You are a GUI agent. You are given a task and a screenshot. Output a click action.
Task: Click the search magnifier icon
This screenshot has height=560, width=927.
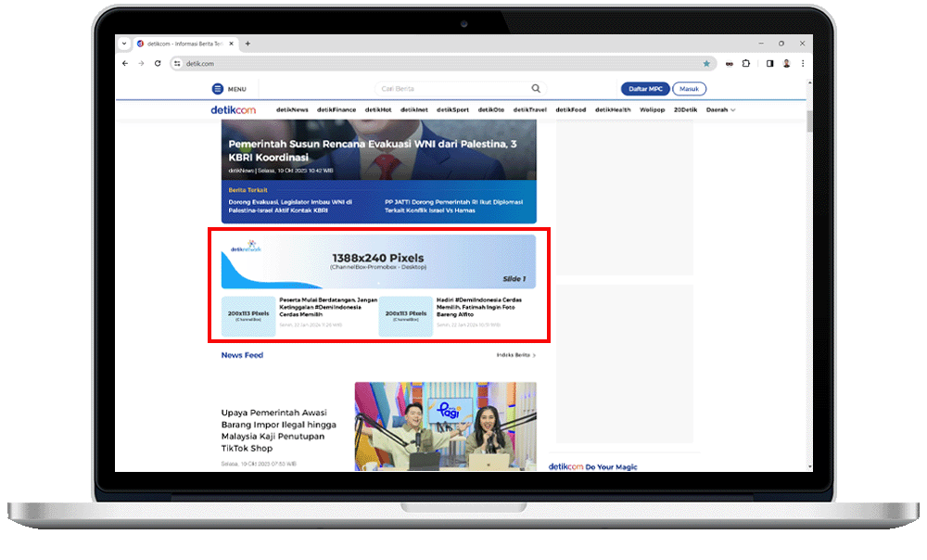[x=536, y=89]
